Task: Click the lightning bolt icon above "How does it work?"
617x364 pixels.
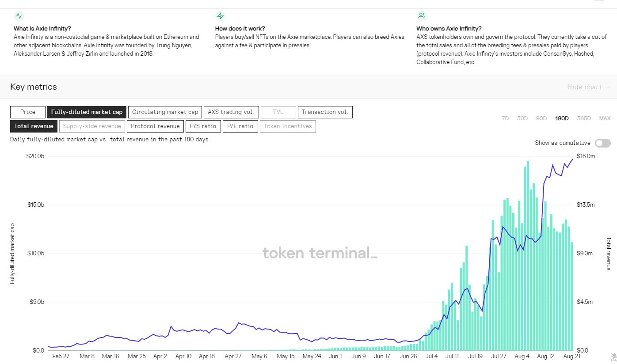Action: pos(220,16)
